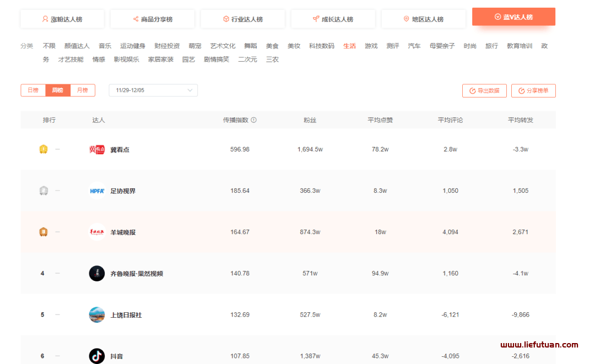Filter by 情感 category
This screenshot has height=364, width=595.
coord(99,59)
